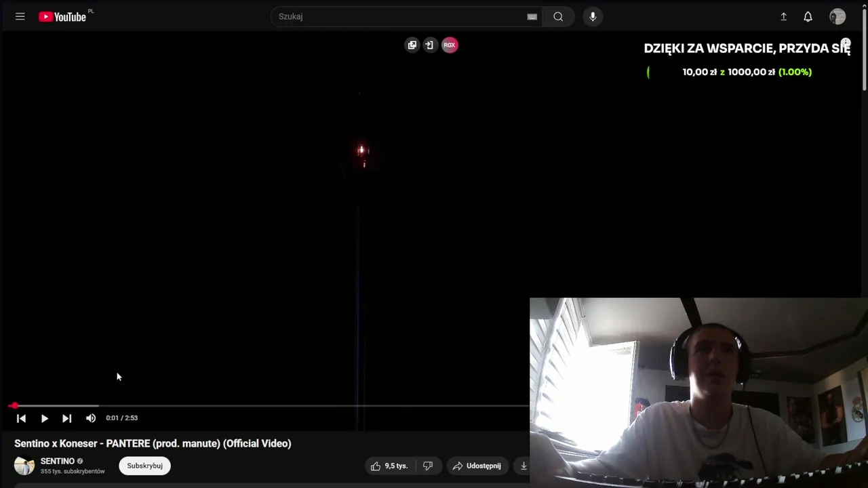Dislike the video with thumbs down
The image size is (868, 488).
(428, 466)
